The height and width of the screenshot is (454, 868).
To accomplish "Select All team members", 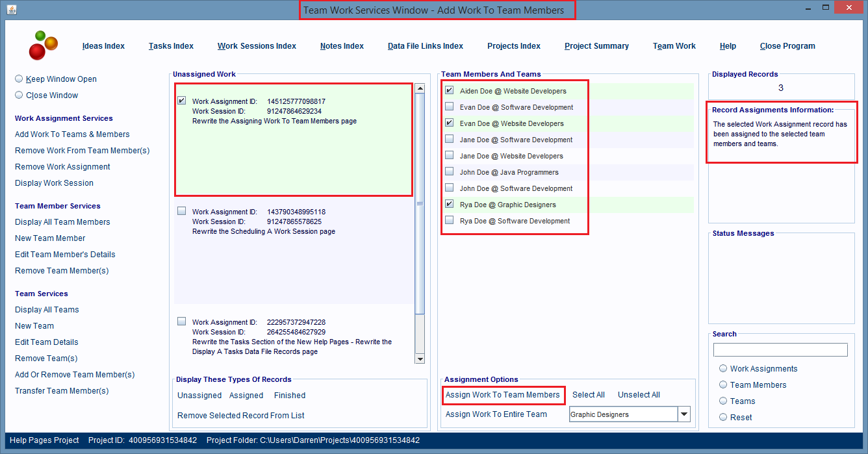I will [x=589, y=394].
